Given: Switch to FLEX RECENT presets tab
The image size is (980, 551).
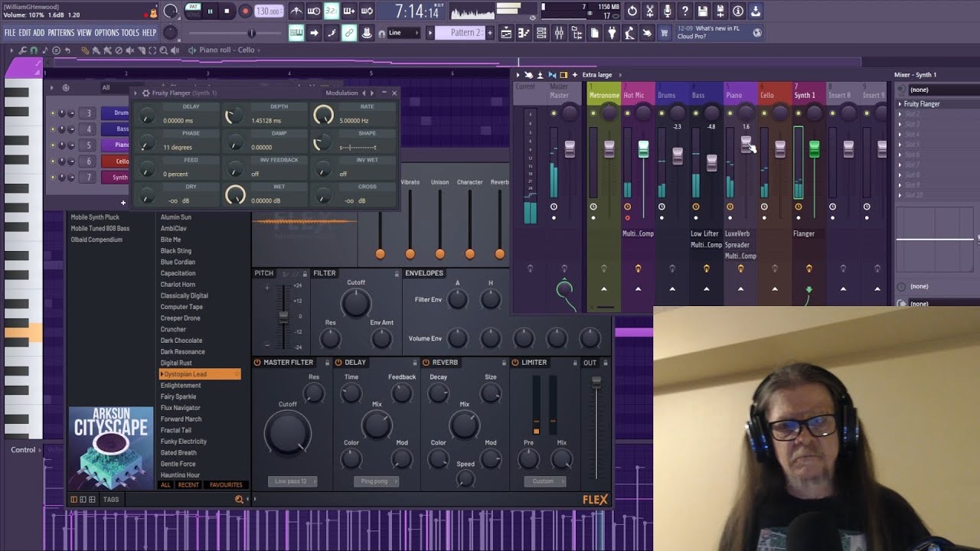Looking at the screenshot, I should click(x=188, y=485).
